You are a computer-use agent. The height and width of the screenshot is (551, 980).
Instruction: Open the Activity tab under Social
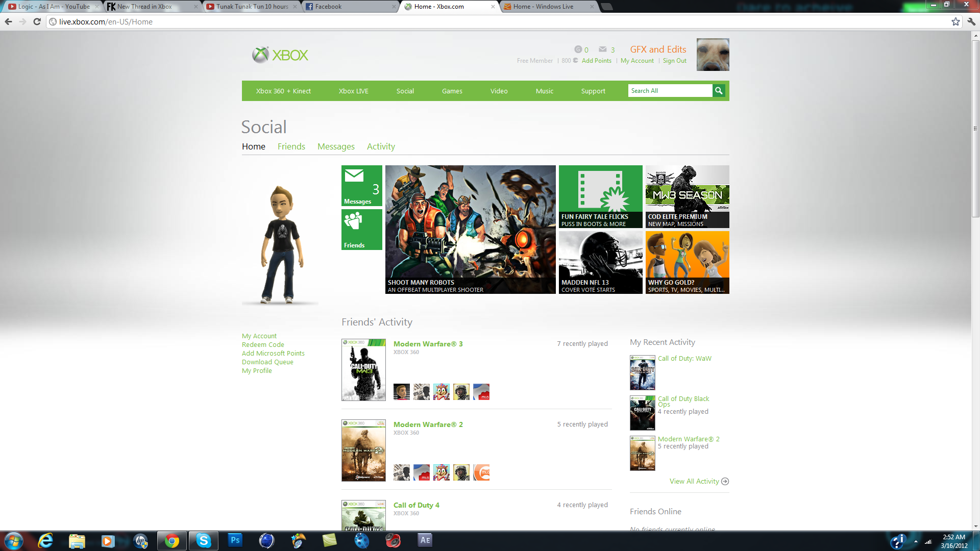tap(381, 146)
